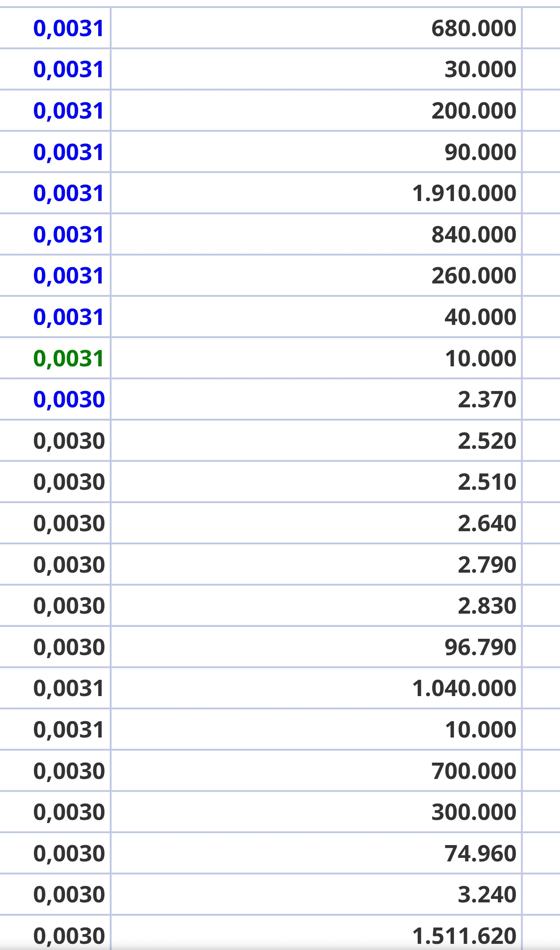The width and height of the screenshot is (560, 950).
Task: Select the 2.640 volume entry
Action: tap(487, 523)
